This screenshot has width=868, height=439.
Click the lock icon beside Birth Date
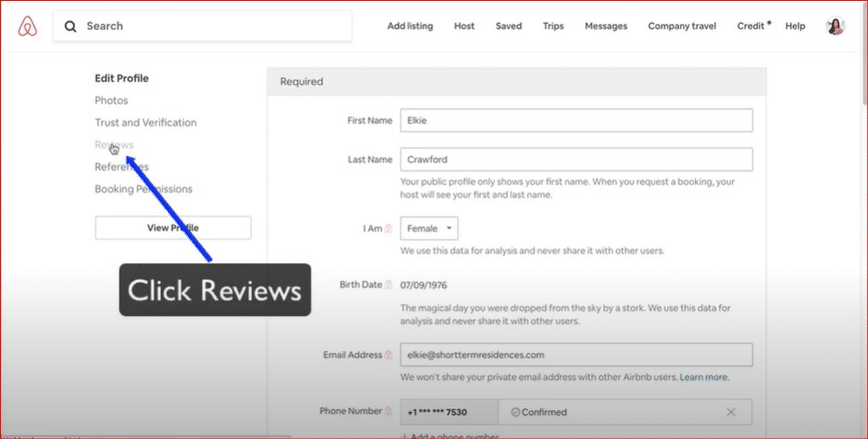[x=389, y=284]
